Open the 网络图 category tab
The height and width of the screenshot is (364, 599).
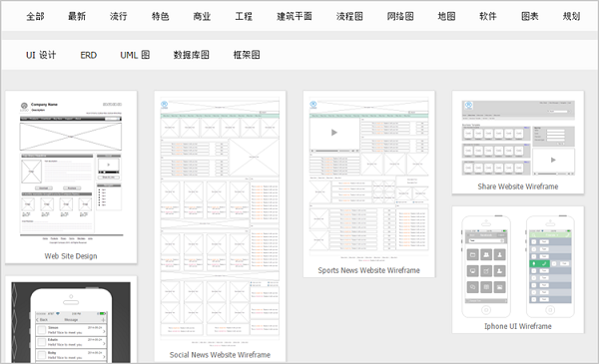pyautogui.click(x=400, y=16)
